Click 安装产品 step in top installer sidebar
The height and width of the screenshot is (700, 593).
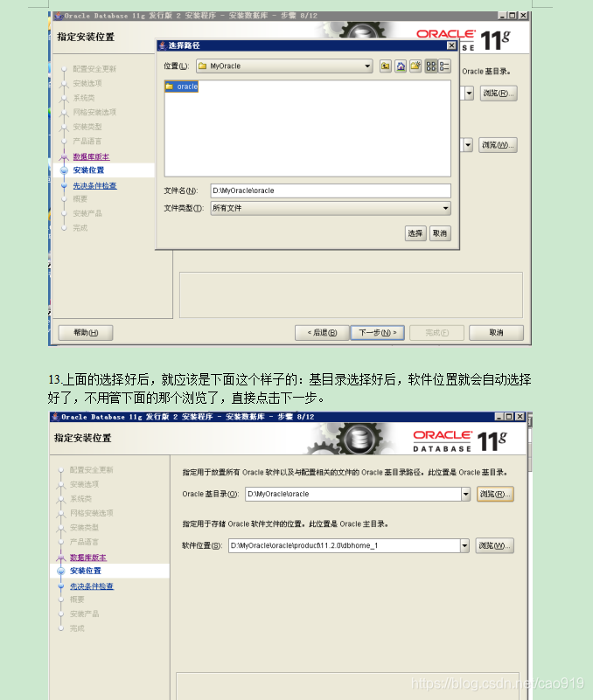click(87, 213)
